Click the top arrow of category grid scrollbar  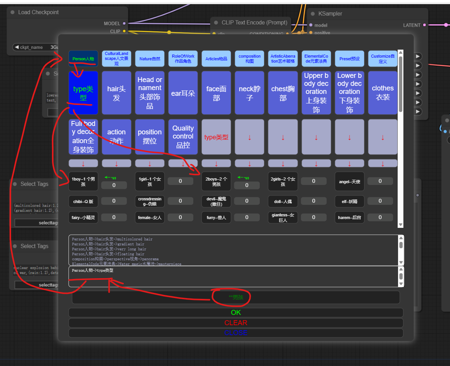pos(401,53)
